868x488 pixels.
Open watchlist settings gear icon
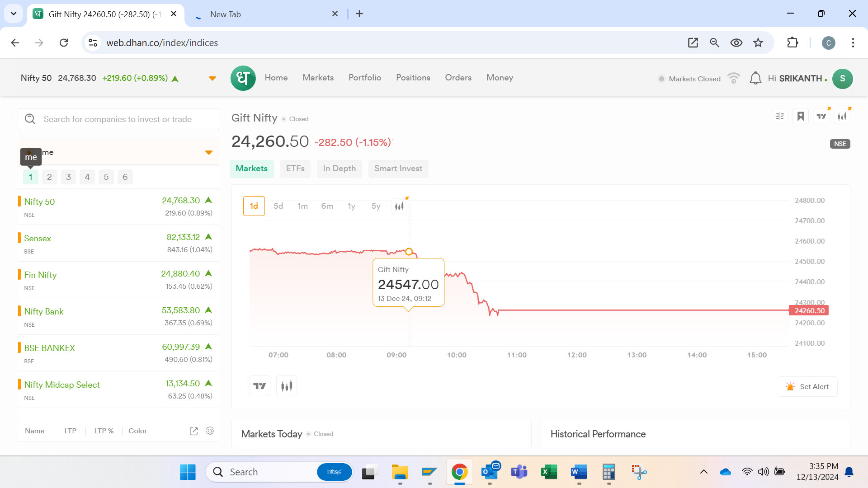coord(210,431)
